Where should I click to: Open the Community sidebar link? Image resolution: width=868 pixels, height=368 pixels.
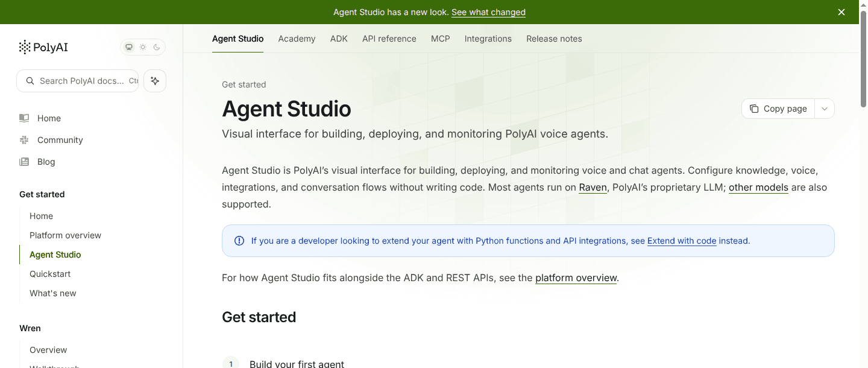tap(60, 140)
